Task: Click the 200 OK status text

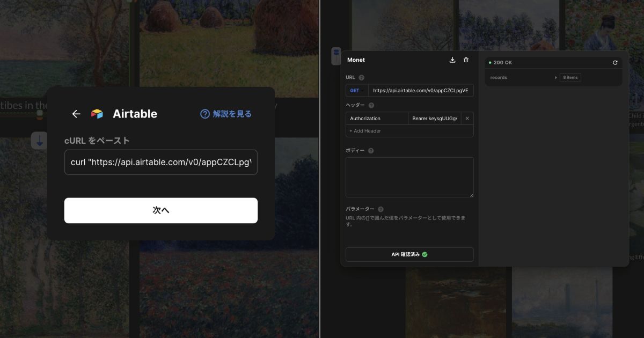Action: click(503, 63)
